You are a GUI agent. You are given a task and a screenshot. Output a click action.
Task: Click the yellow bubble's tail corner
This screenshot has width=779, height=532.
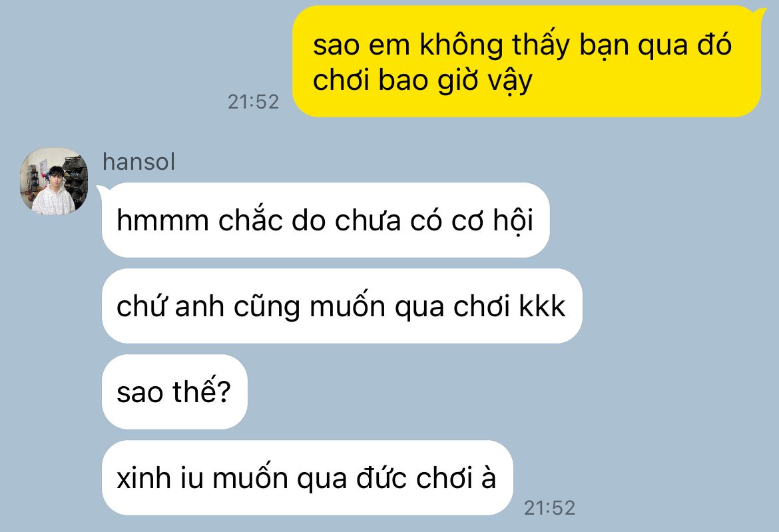[760, 14]
